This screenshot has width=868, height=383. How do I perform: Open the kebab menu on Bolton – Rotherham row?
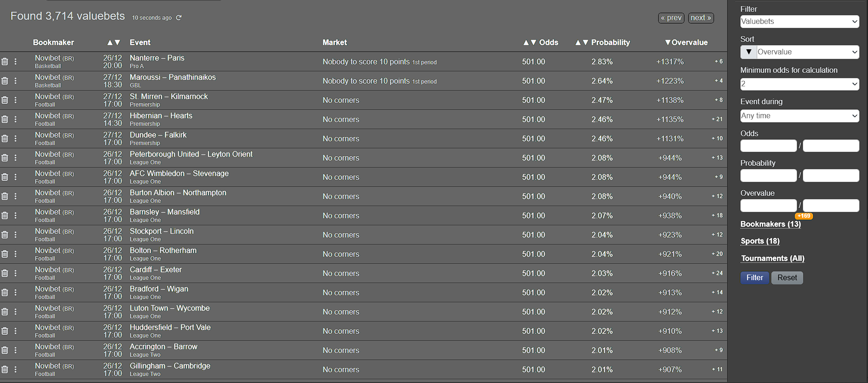(15, 253)
